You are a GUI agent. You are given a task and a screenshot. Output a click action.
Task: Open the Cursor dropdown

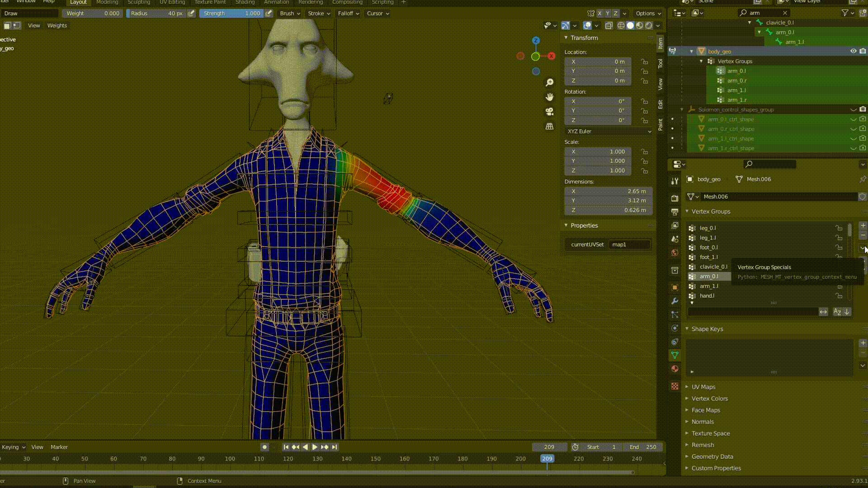[378, 13]
